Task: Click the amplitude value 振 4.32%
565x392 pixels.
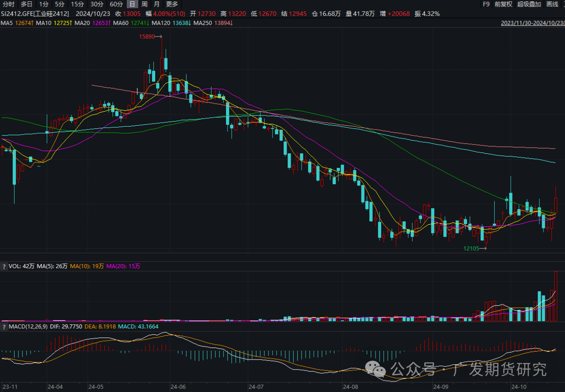Action: tap(427, 14)
